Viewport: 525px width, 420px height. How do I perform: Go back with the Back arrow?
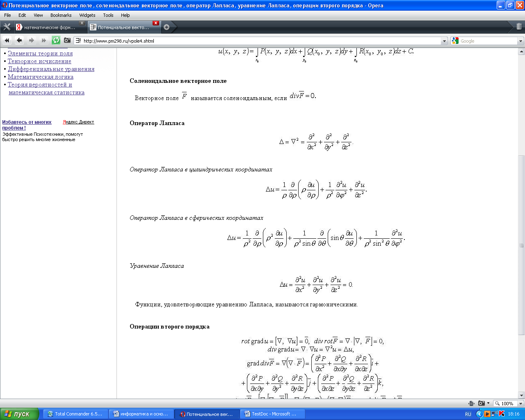pos(19,40)
